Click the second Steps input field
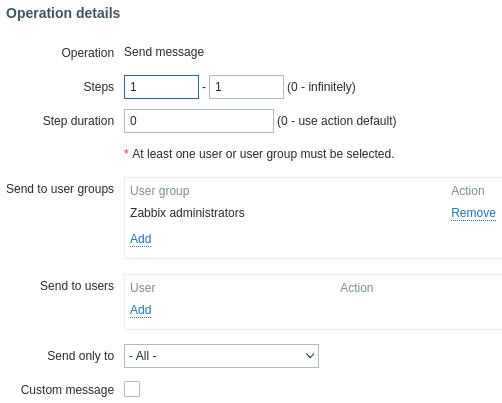 (246, 87)
